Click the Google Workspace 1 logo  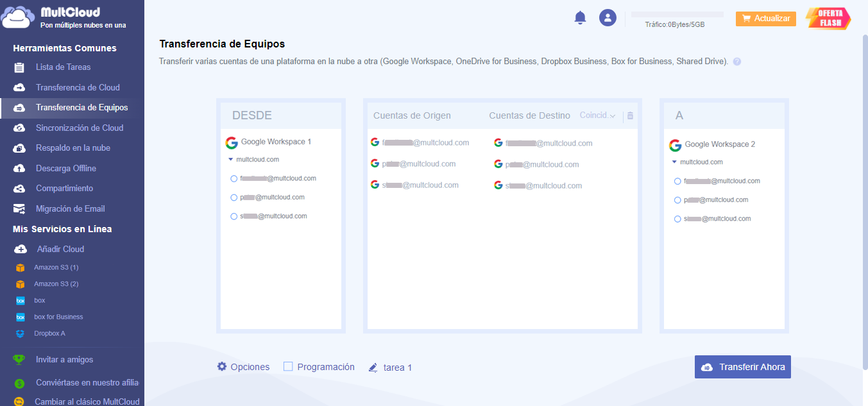point(232,142)
